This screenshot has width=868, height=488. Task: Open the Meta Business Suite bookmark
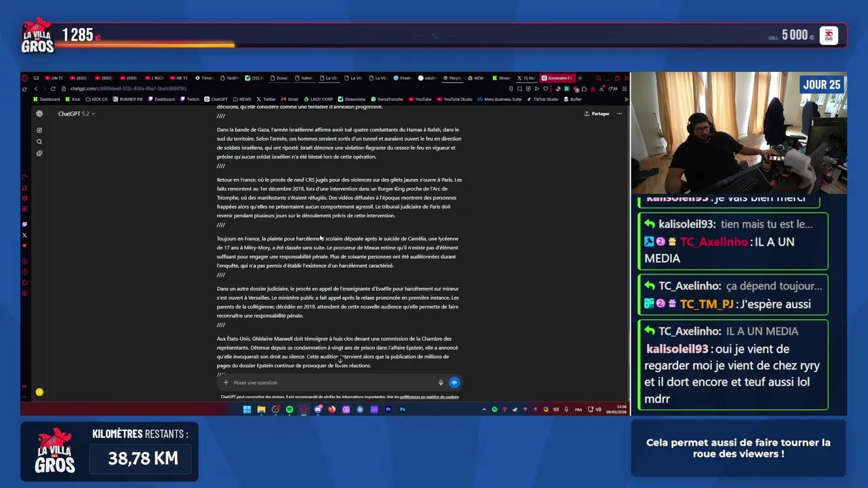point(500,99)
